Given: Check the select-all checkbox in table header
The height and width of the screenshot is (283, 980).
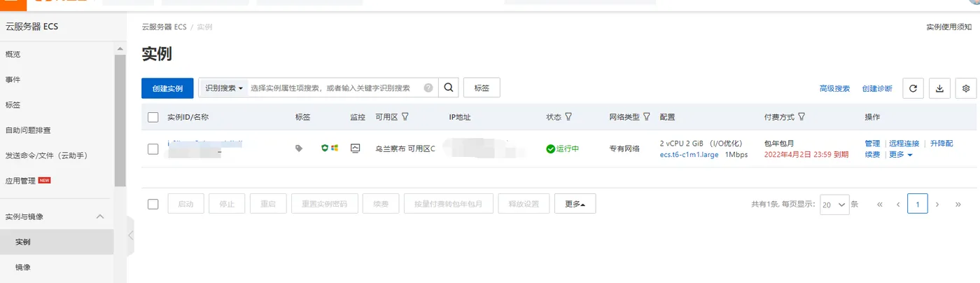Looking at the screenshot, I should [x=153, y=117].
